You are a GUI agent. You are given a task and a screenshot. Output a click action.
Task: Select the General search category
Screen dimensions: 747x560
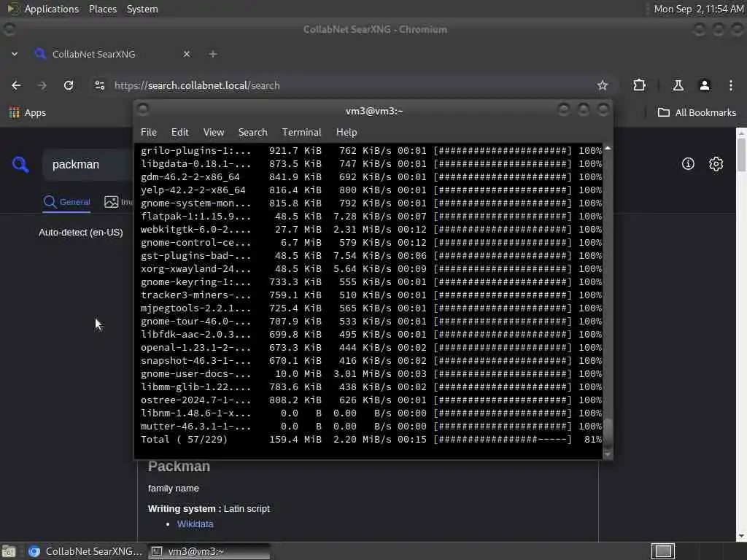coord(66,202)
